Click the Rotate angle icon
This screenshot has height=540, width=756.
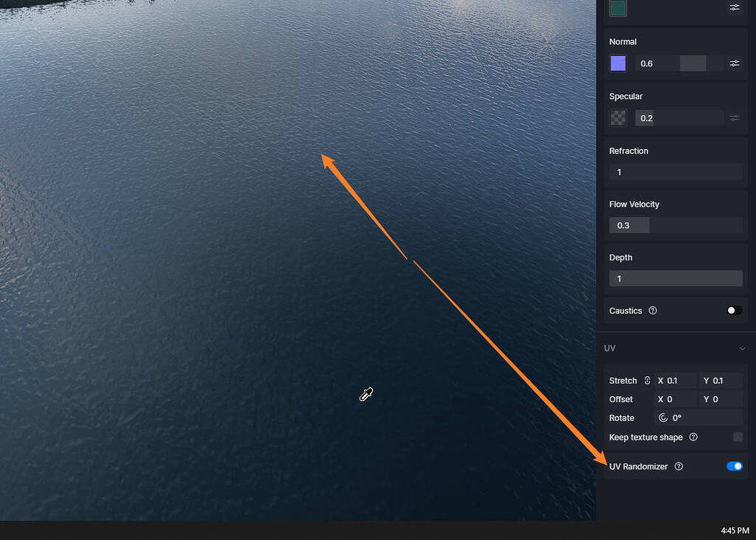point(664,418)
